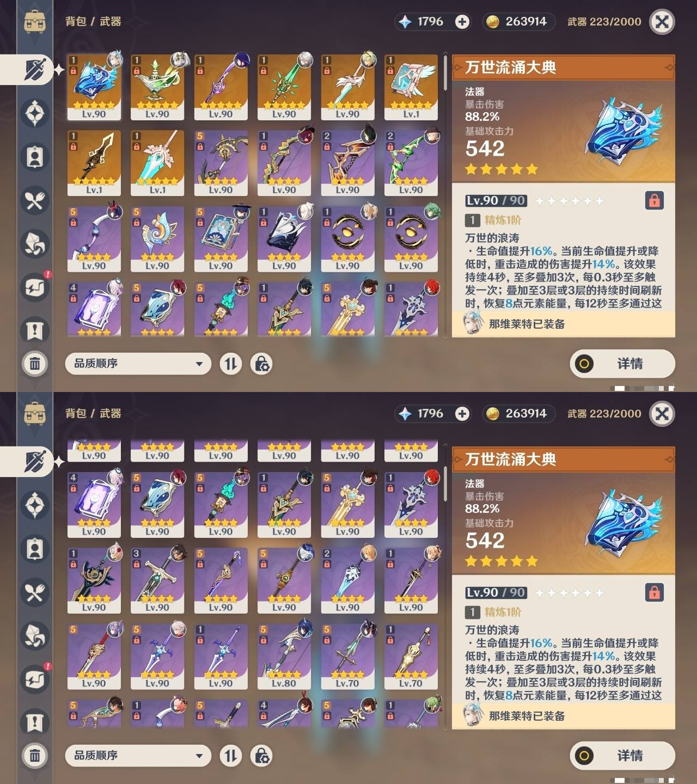Select the black-gold Lv.1 five-star sword
Image resolution: width=697 pixels, height=784 pixels.
click(x=94, y=163)
